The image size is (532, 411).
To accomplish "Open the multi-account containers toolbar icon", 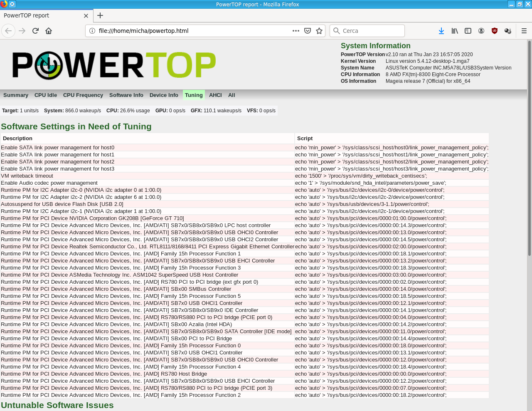I will click(x=508, y=31).
